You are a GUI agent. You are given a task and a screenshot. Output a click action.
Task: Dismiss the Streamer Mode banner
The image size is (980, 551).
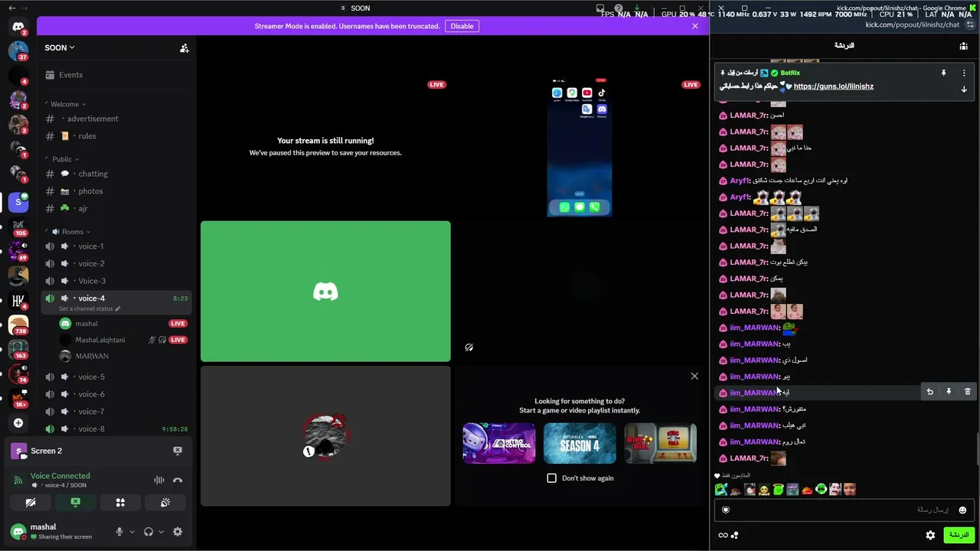tap(694, 26)
